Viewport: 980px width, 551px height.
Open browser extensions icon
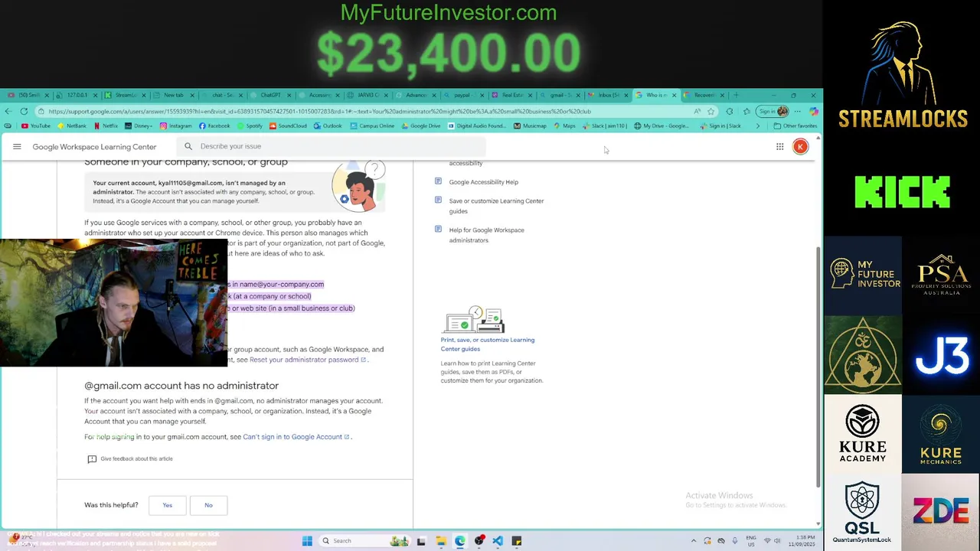coord(729,111)
